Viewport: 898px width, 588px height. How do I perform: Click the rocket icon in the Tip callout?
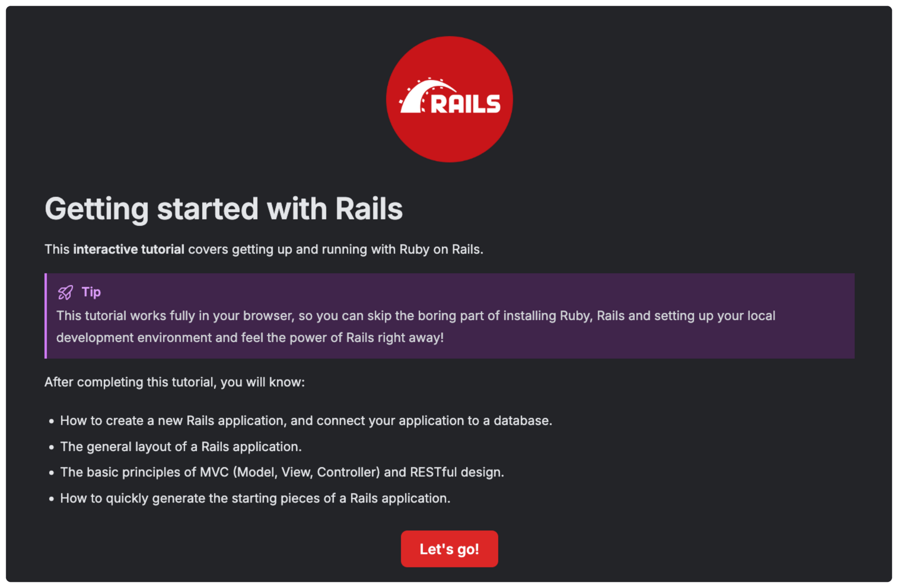click(x=65, y=293)
